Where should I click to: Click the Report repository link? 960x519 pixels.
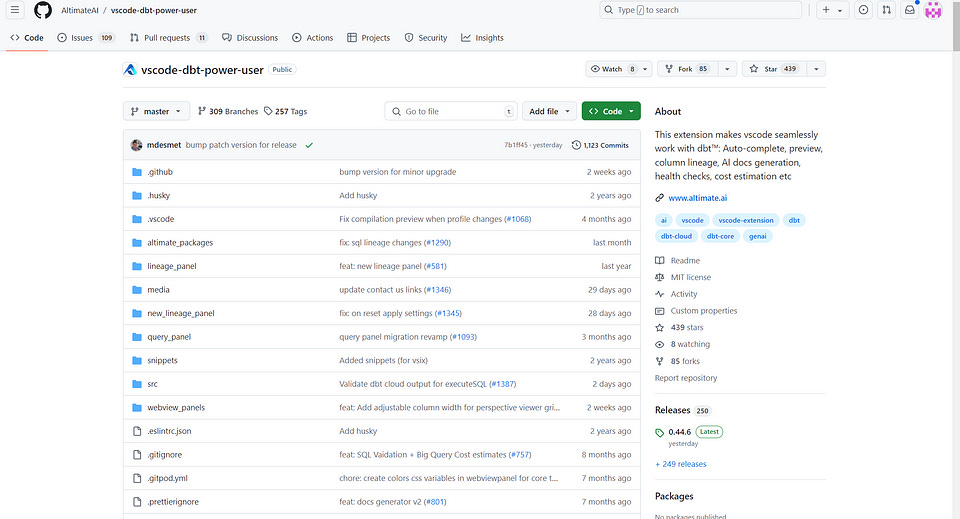[686, 378]
